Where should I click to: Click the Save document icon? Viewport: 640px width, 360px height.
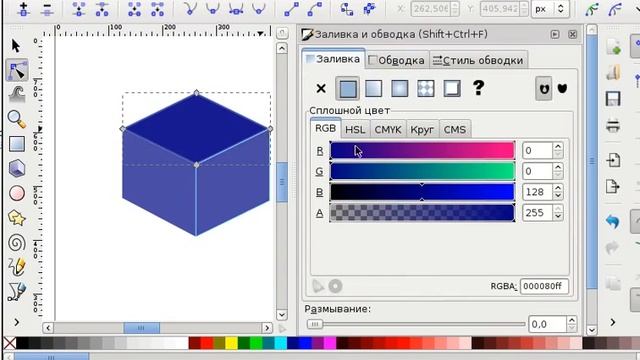613,99
